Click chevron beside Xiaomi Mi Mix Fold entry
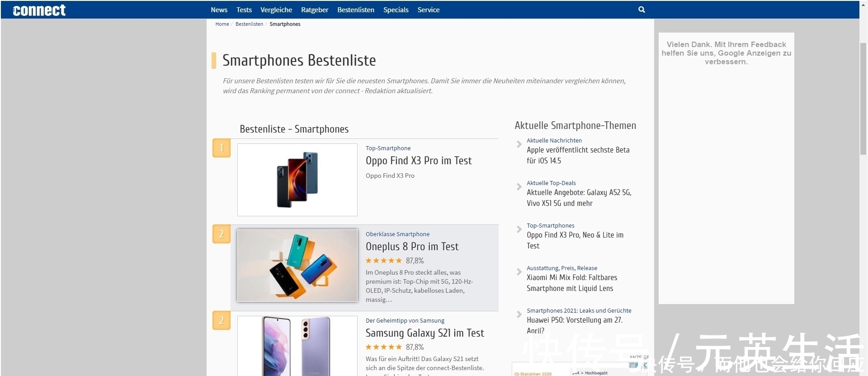 click(519, 272)
